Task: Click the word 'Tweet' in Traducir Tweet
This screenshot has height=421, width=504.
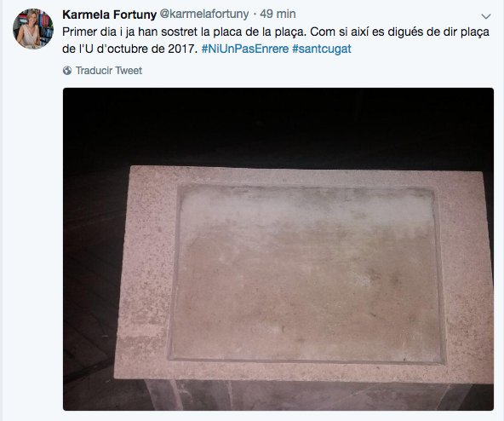Action: 129,71
